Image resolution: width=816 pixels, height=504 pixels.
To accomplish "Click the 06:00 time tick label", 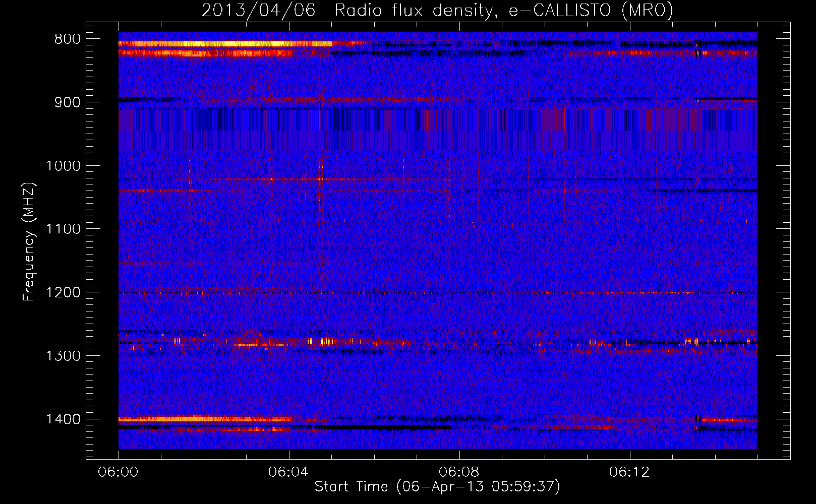I will click(x=118, y=472).
